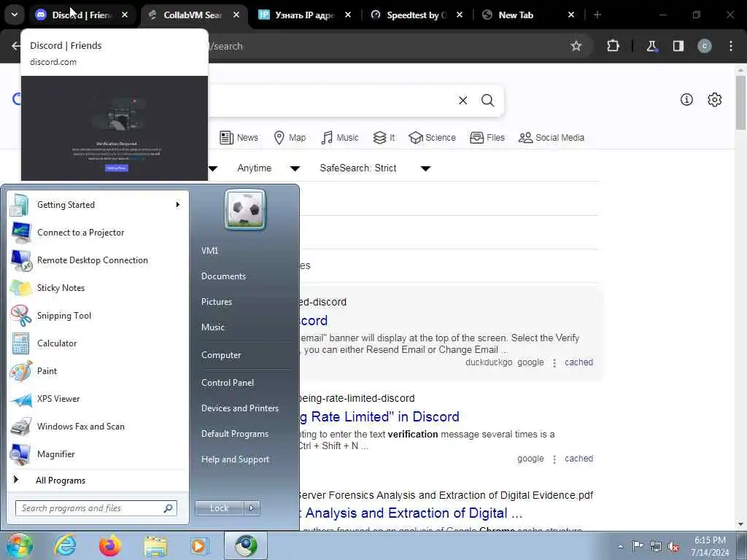The image size is (747, 560).
Task: Select the Map search category
Action: pyautogui.click(x=290, y=138)
